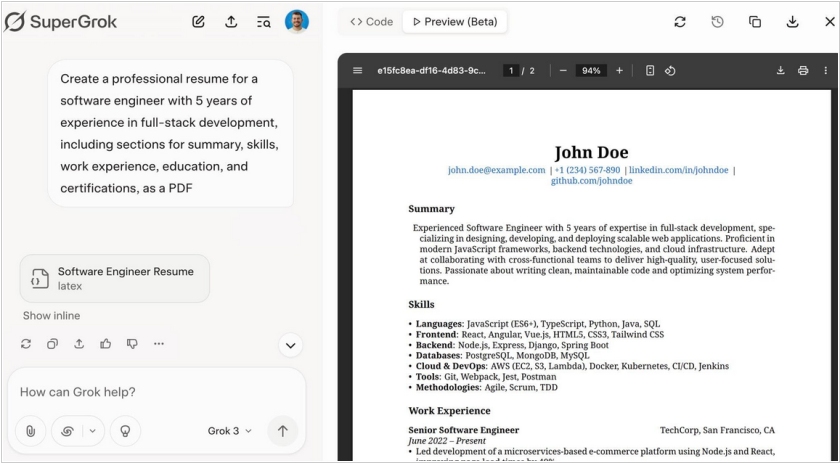The width and height of the screenshot is (840, 463).
Task: Open the PDF viewer sidebar menu
Action: pos(358,71)
